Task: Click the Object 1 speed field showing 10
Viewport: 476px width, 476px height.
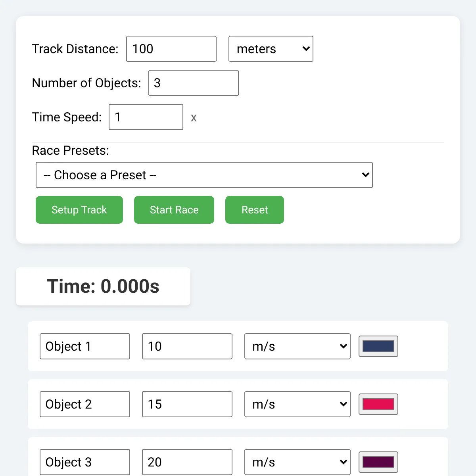Action: pyautogui.click(x=187, y=346)
